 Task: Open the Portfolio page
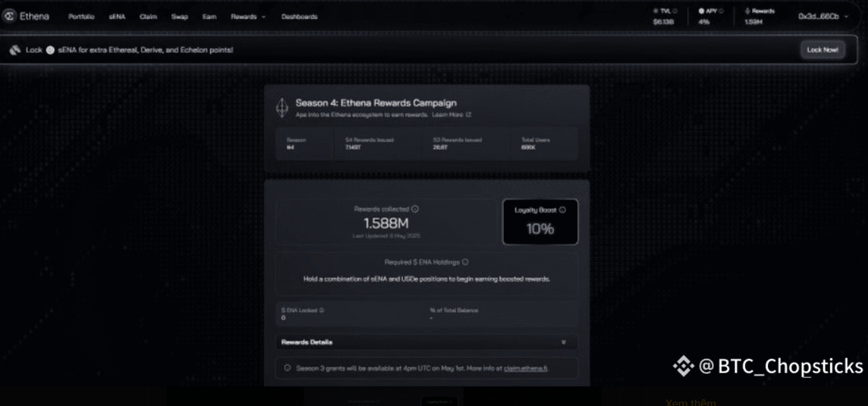pyautogui.click(x=81, y=17)
